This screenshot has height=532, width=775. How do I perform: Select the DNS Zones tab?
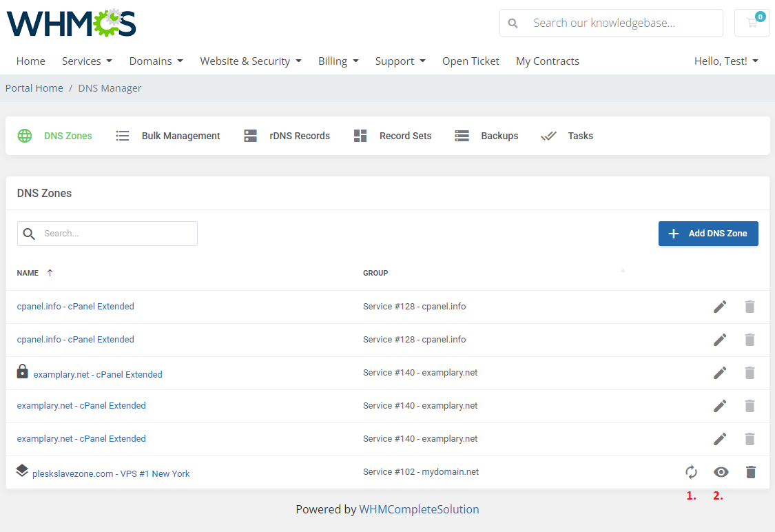point(55,136)
